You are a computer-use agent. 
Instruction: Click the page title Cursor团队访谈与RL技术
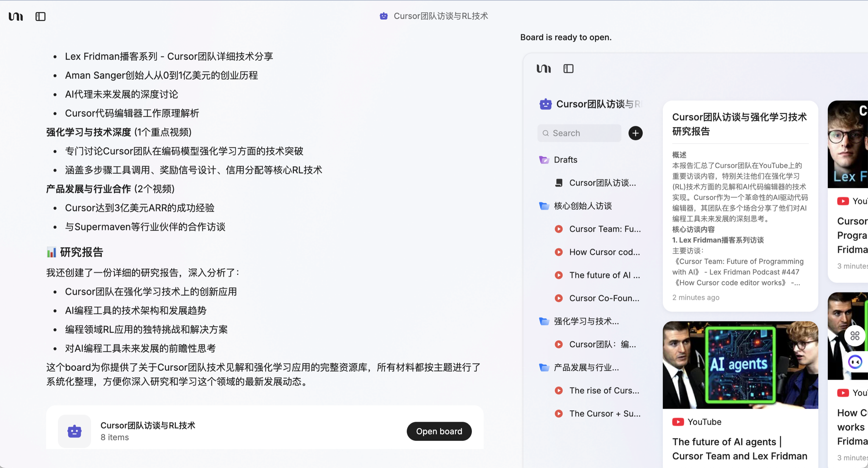pos(441,16)
